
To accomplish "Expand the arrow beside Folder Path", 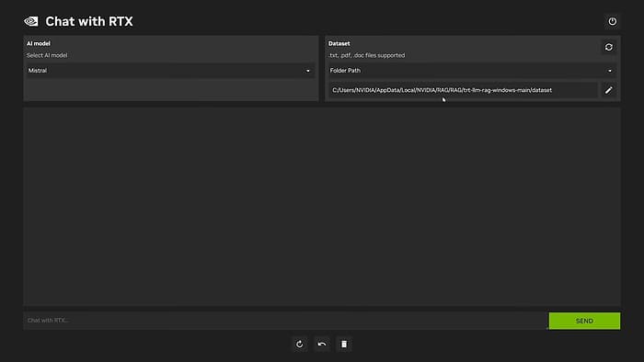I will pyautogui.click(x=610, y=71).
